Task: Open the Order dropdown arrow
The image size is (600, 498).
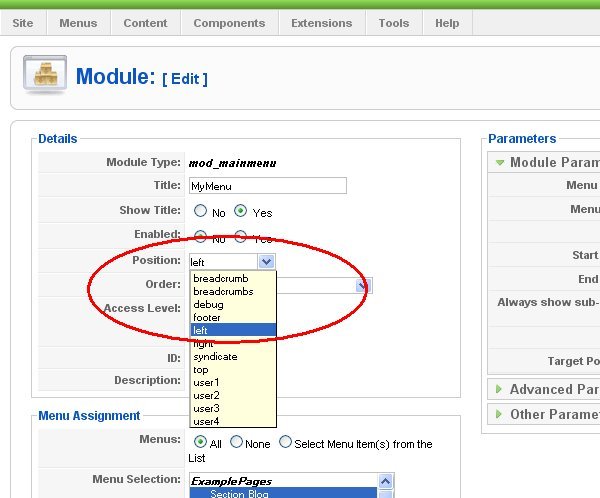Action: click(362, 285)
